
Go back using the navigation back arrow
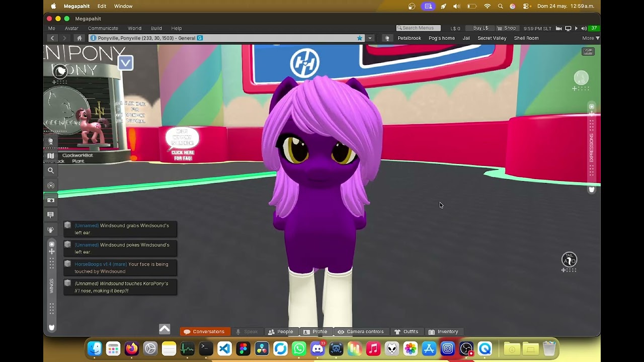[x=52, y=38]
